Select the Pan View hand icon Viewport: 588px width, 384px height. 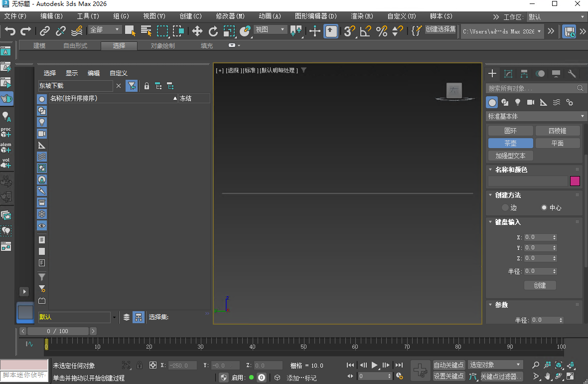[x=547, y=377]
